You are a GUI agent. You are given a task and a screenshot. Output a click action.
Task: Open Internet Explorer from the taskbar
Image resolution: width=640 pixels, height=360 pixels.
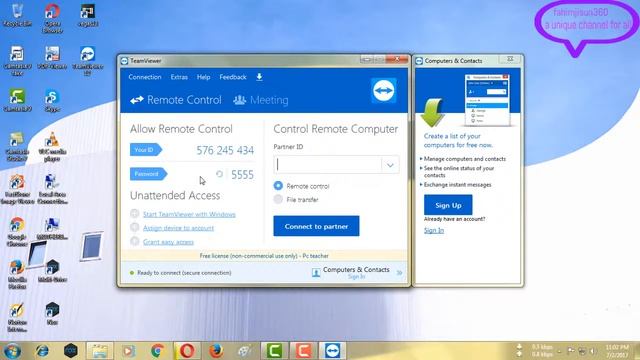[42, 351]
